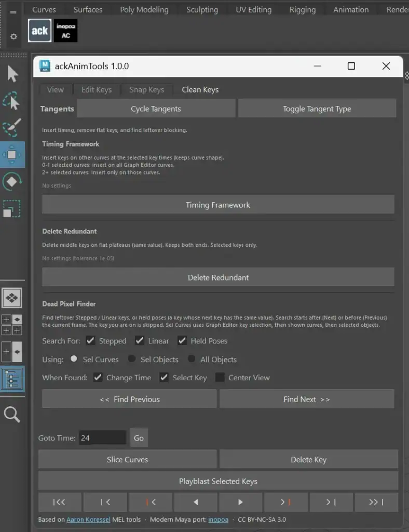Screen dimensions: 409x532
Task: Open the inopoa link in footer
Action: [x=218, y=520]
